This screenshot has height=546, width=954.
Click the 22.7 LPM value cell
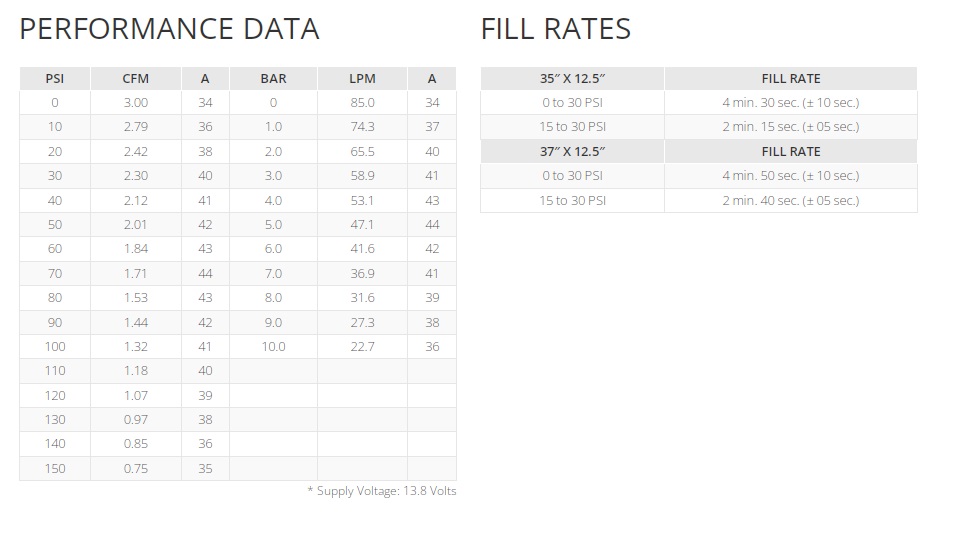point(362,346)
